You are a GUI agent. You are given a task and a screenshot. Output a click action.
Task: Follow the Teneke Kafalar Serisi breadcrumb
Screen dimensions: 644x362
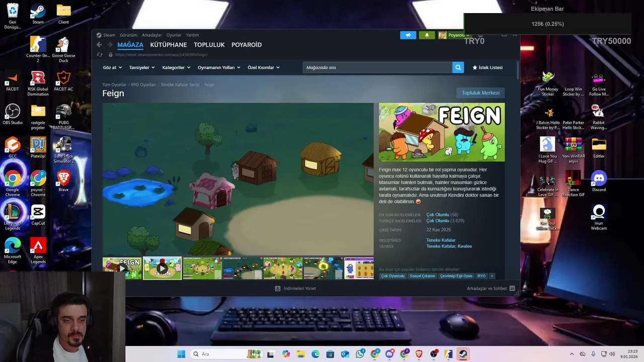tap(180, 84)
